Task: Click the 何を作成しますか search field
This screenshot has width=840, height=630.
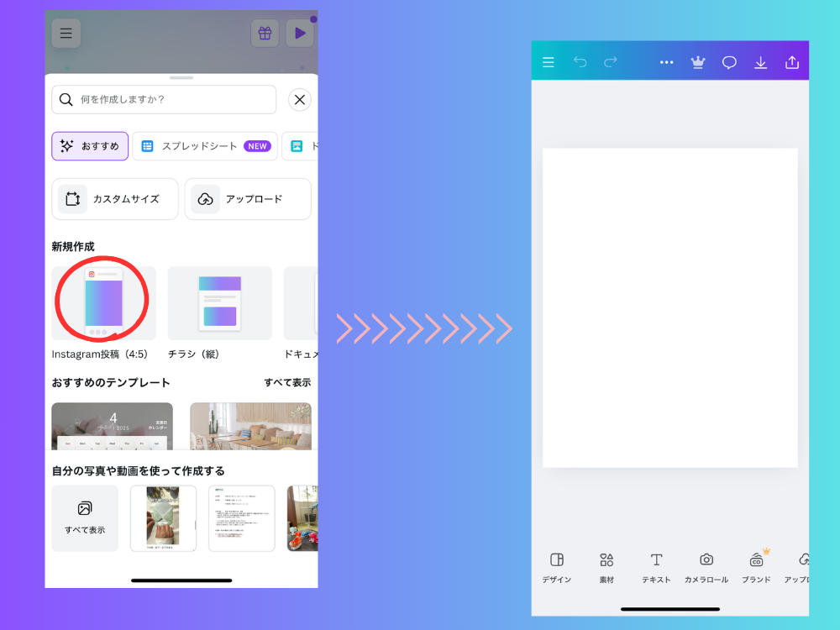Action: pos(164,99)
